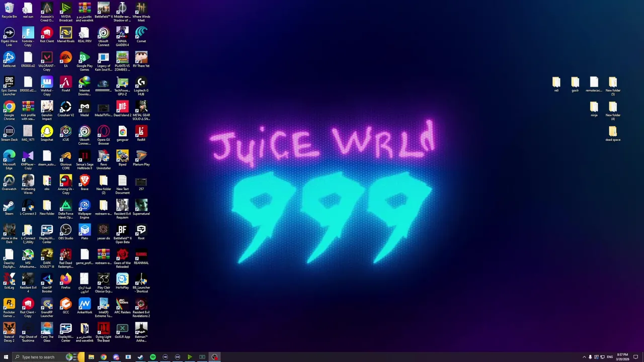Viewport: 644px width, 362px height.
Task: Select the Firefox desktop icon
Action: point(66,282)
